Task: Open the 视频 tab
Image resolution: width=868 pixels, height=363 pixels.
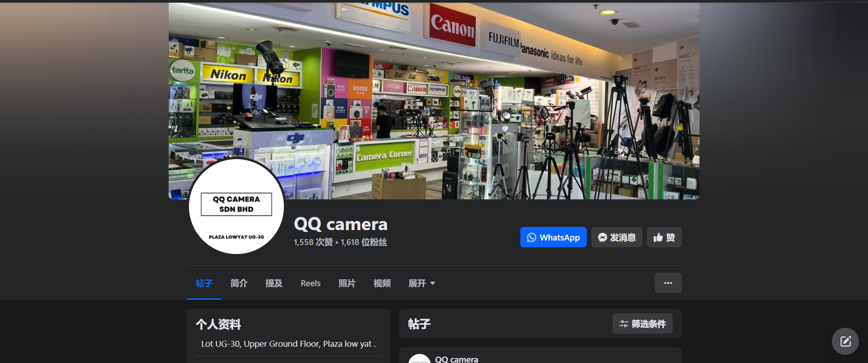Action: tap(382, 283)
